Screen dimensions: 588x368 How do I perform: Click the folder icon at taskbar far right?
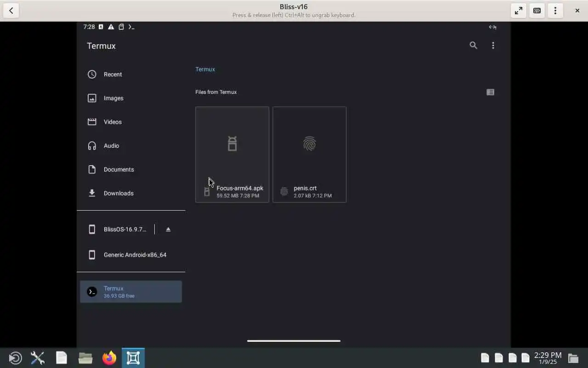tap(573, 358)
